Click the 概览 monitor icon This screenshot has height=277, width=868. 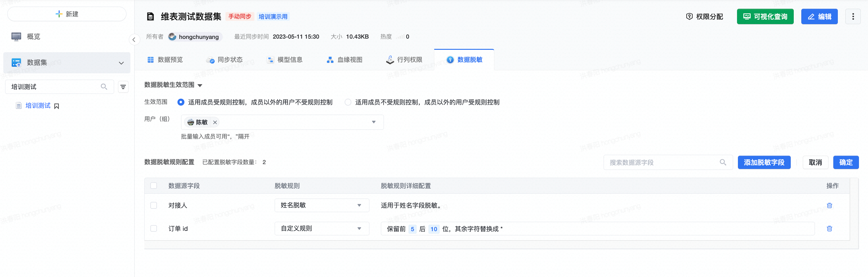click(x=16, y=37)
